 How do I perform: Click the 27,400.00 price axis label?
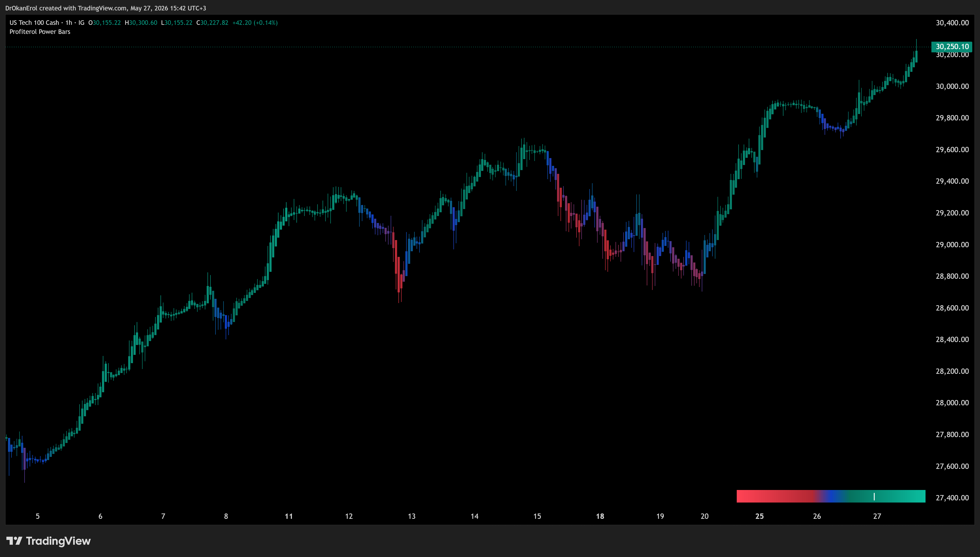952,498
